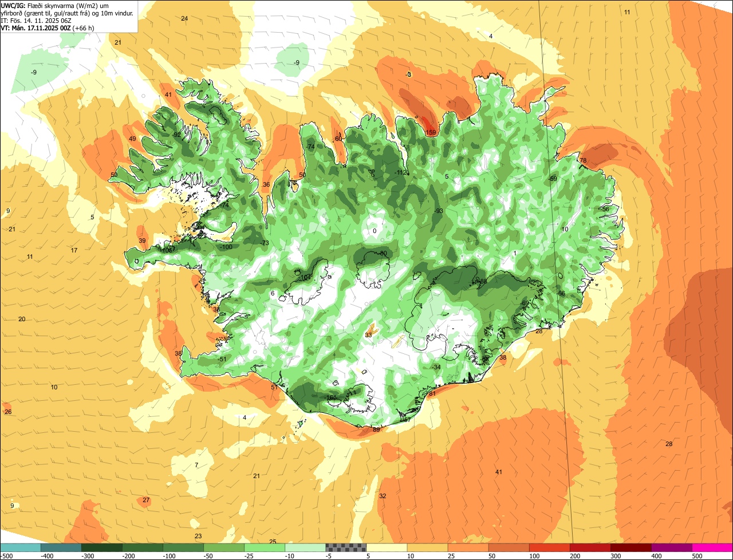Click the "27" value in the southwest ocean
Screen dimensions: 733x560
click(146, 500)
